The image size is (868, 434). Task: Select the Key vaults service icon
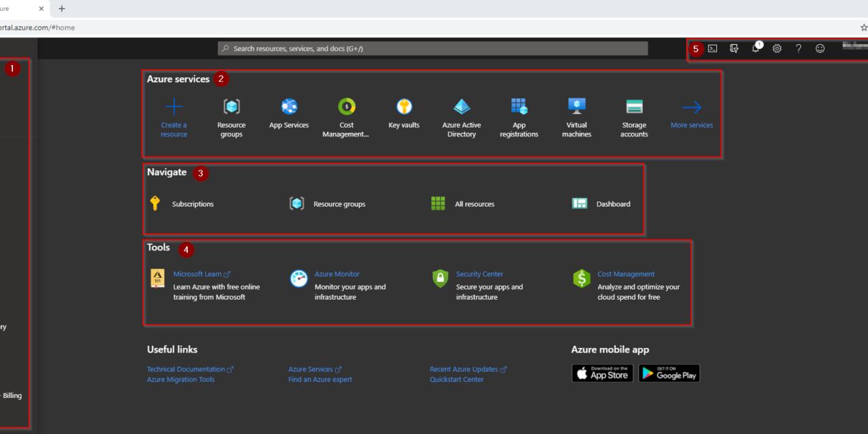(404, 107)
